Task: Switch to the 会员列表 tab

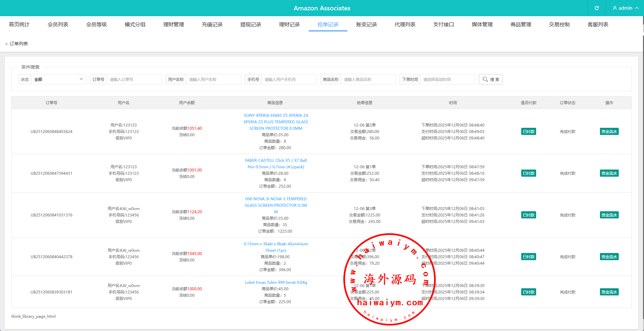Action: pos(58,25)
